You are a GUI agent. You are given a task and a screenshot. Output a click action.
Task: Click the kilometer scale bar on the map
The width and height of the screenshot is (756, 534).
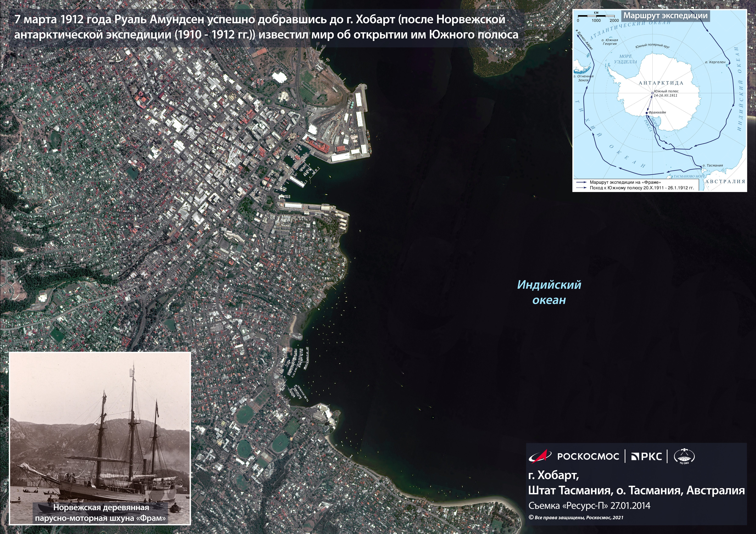[596, 16]
